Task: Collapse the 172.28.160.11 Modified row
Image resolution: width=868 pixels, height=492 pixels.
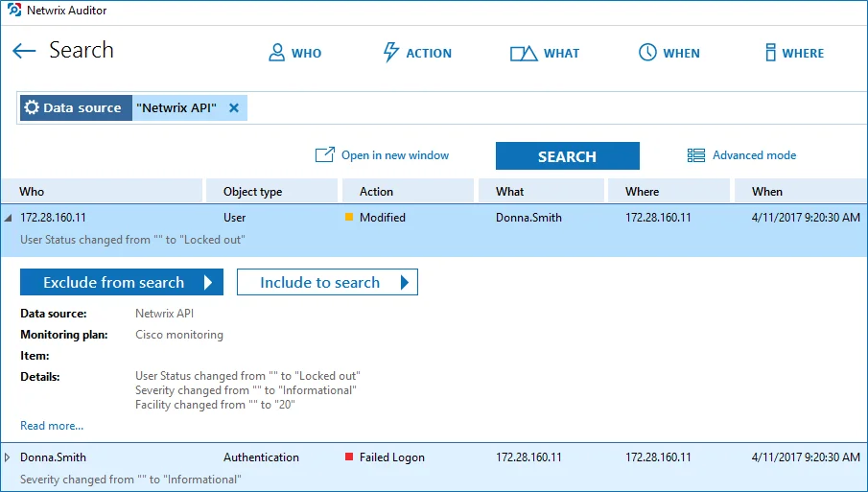Action: tap(8, 218)
